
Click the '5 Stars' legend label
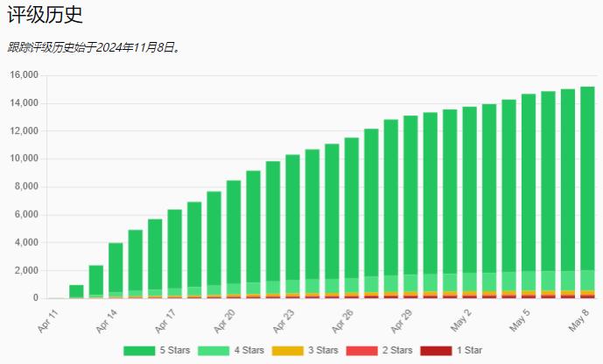pyautogui.click(x=175, y=350)
